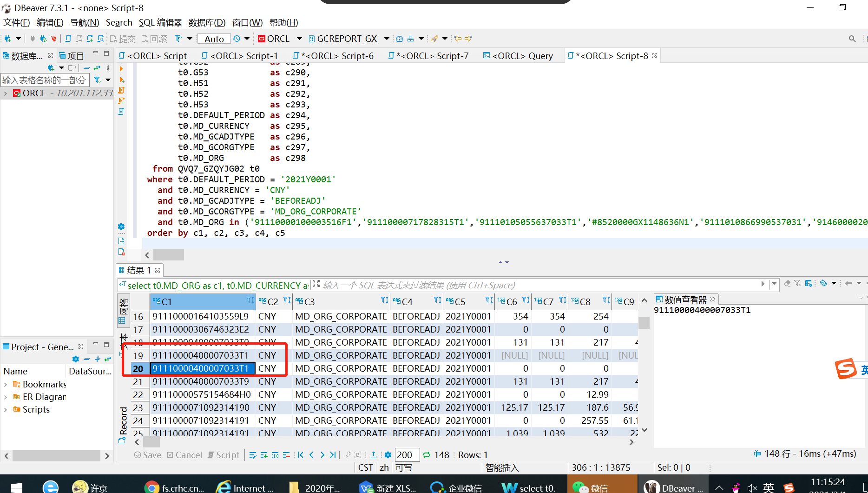Move to next row with arrow

(x=322, y=455)
